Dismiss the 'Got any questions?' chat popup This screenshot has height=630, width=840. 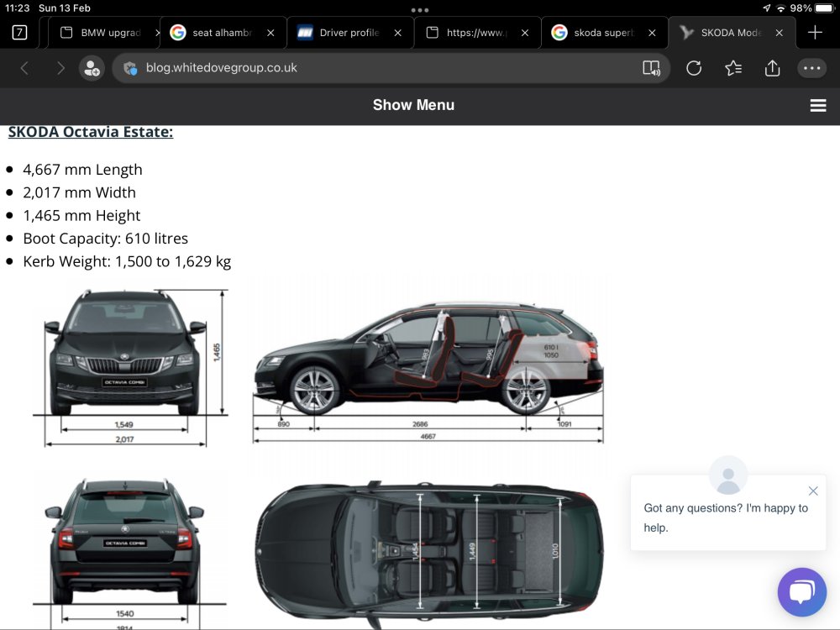812,491
